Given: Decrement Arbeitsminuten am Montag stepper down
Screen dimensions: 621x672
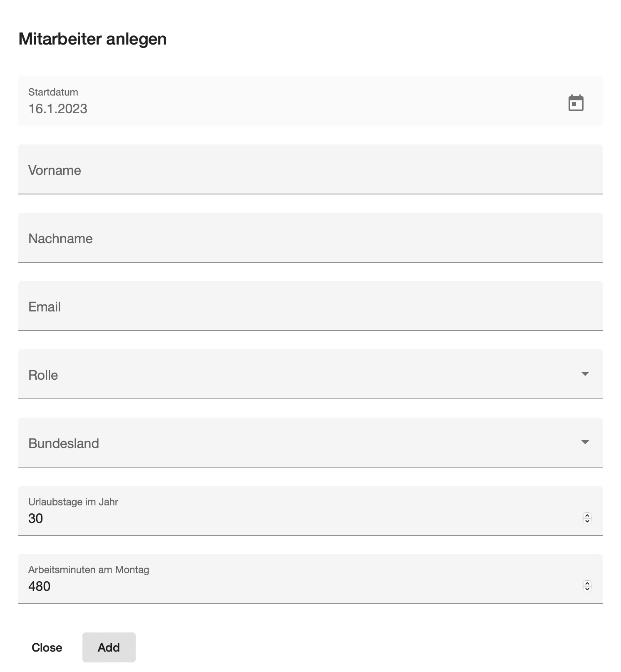Looking at the screenshot, I should (x=587, y=589).
